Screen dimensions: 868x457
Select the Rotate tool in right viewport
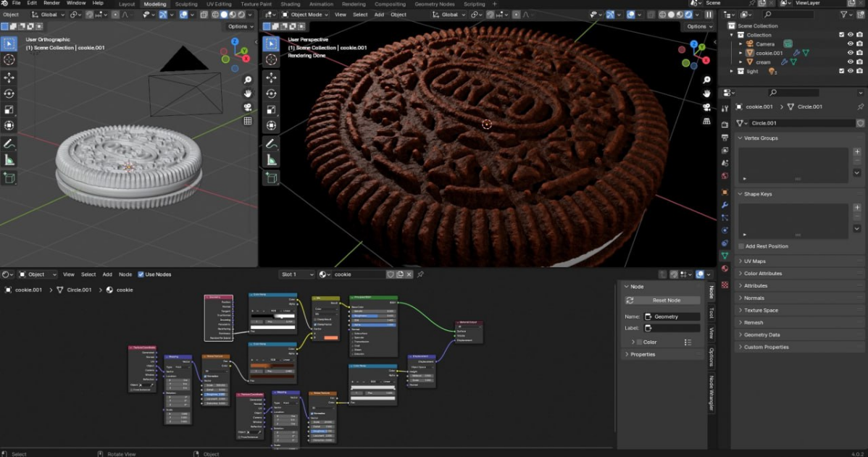click(x=271, y=93)
